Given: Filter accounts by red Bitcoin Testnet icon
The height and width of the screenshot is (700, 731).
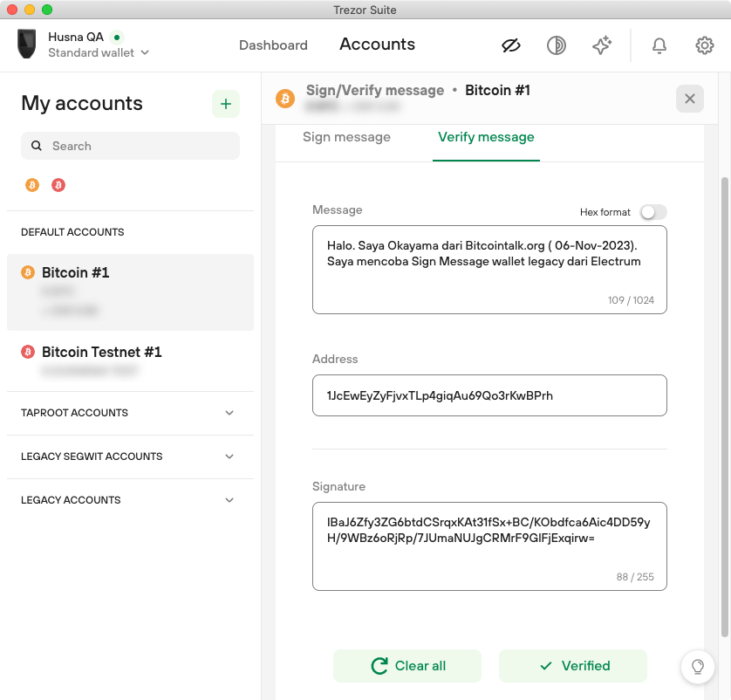Looking at the screenshot, I should tap(58, 185).
